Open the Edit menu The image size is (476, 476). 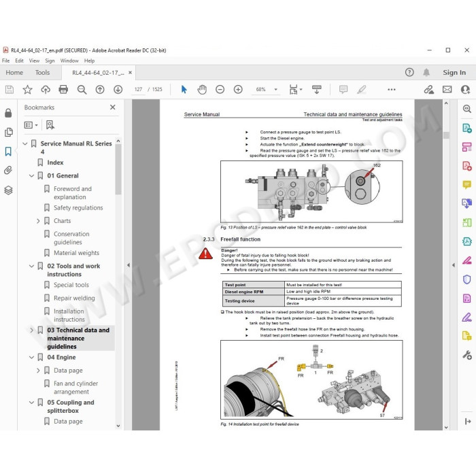pyautogui.click(x=19, y=61)
